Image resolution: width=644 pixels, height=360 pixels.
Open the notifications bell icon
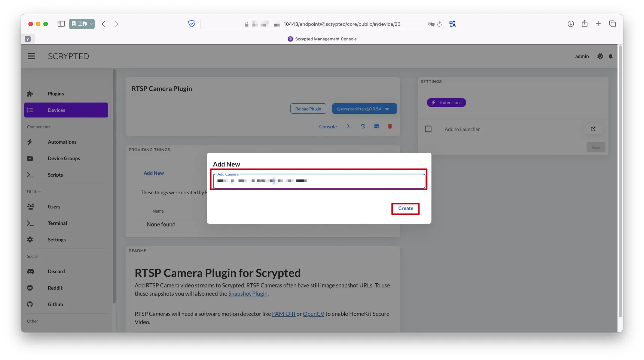click(611, 56)
